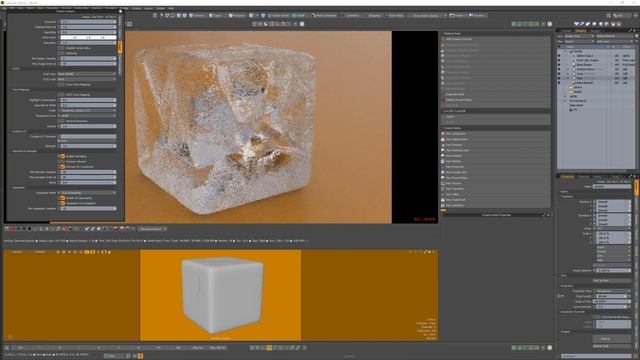The width and height of the screenshot is (640, 360).
Task: Toggle the Falloff tool in toolbar
Action: (299, 16)
